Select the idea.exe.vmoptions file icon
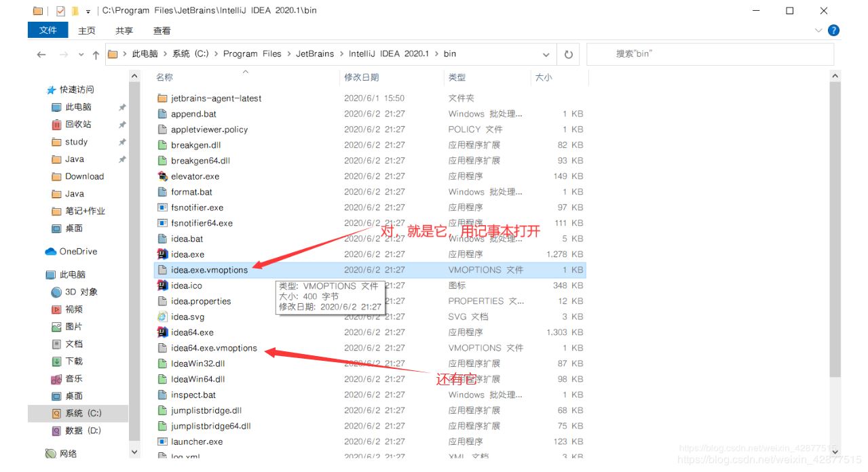The height and width of the screenshot is (472, 868). 162,270
